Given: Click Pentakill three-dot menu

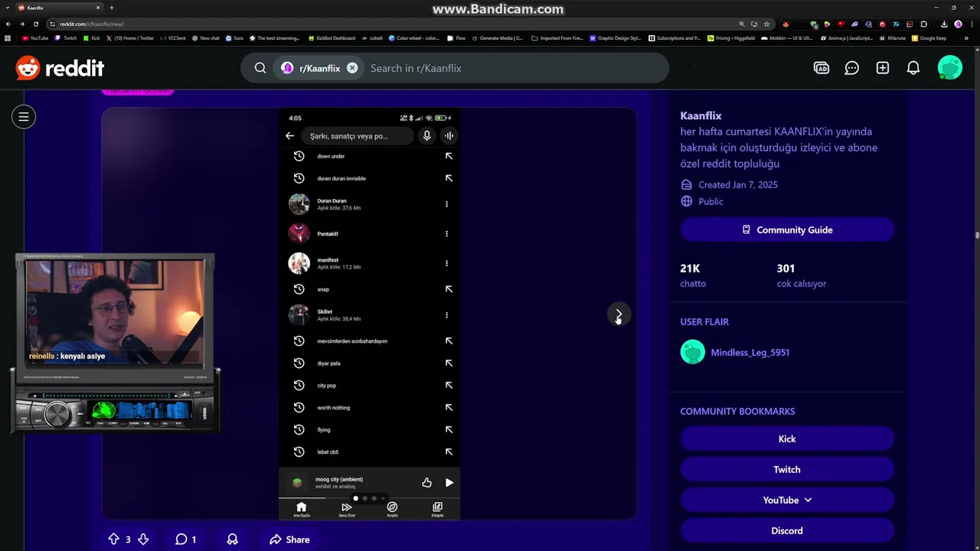Looking at the screenshot, I should (446, 233).
